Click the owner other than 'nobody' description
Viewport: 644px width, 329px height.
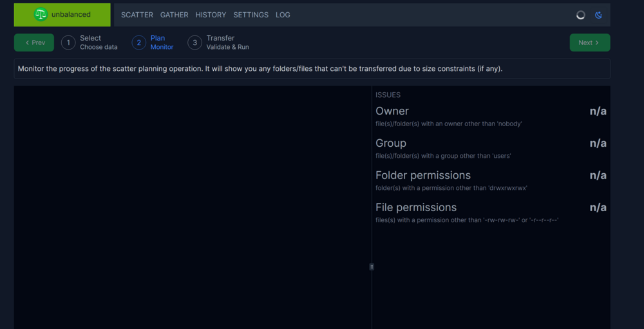pyautogui.click(x=449, y=124)
